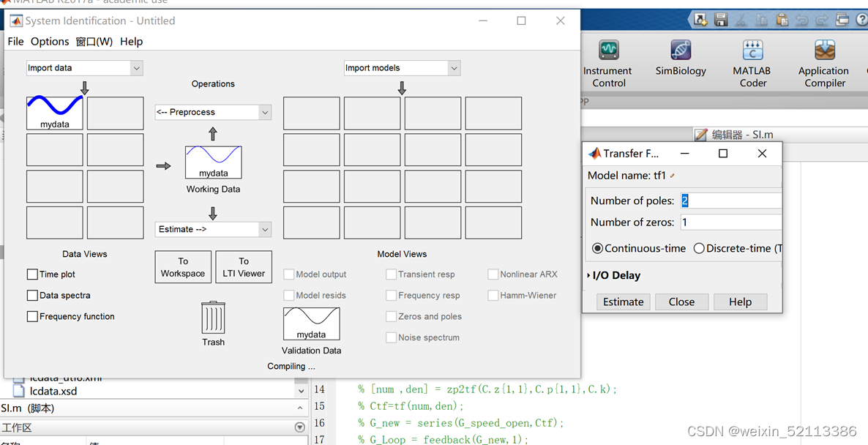Click the MATLAB logo in System Identification title bar

click(16, 21)
